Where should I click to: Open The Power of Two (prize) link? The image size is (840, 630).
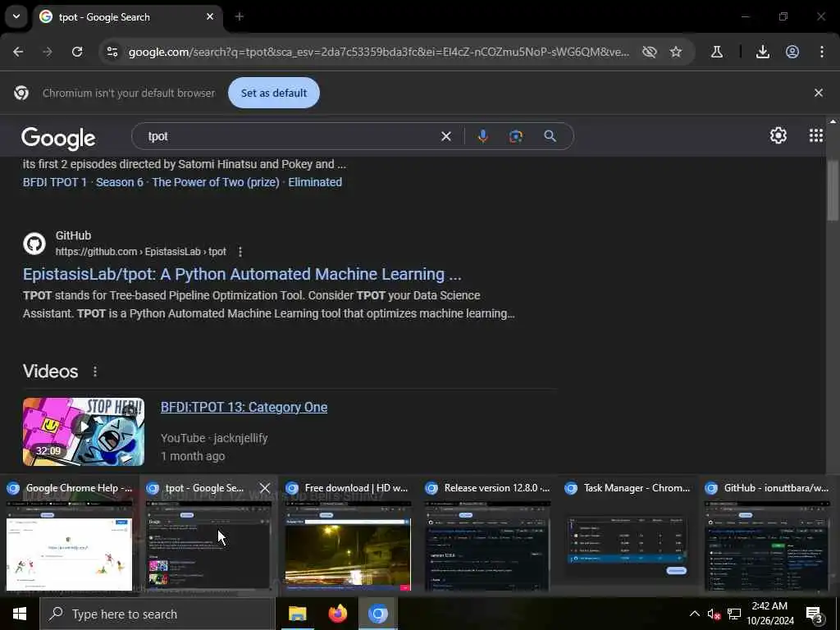pos(216,182)
